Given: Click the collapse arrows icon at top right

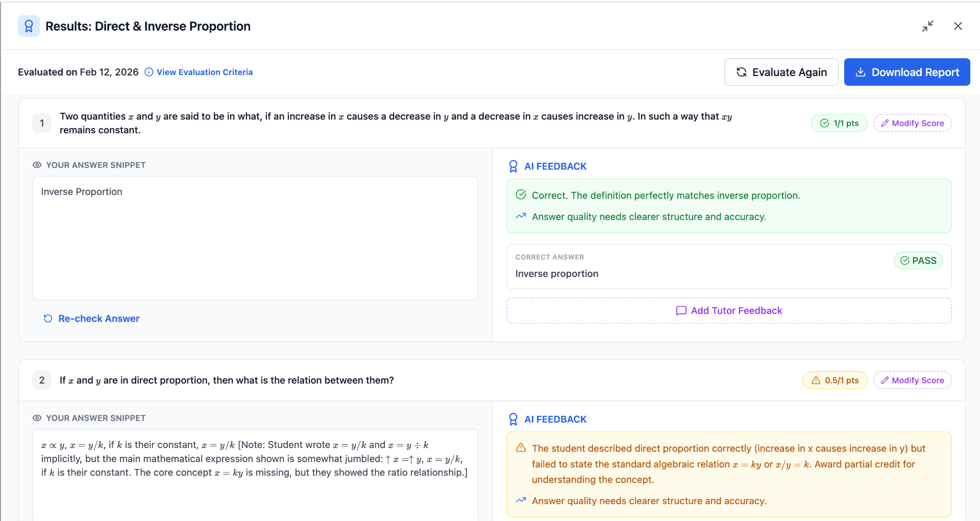Looking at the screenshot, I should pos(928,26).
